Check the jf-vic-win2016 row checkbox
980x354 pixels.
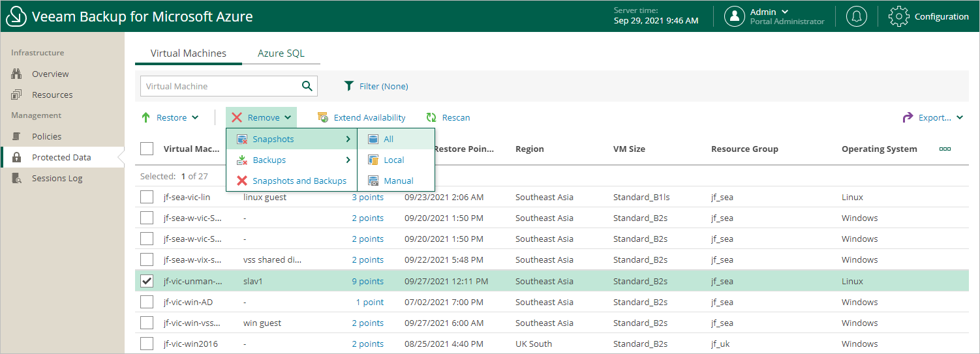(147, 344)
